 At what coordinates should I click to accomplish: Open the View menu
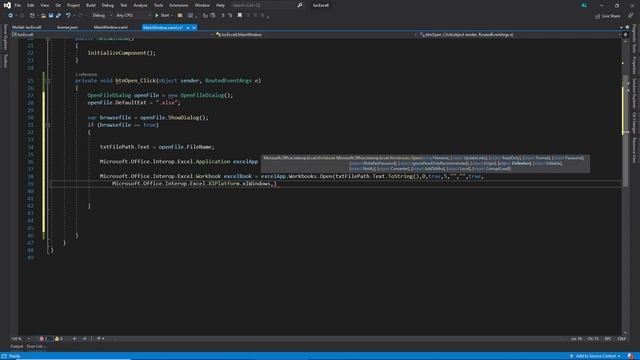click(44, 5)
